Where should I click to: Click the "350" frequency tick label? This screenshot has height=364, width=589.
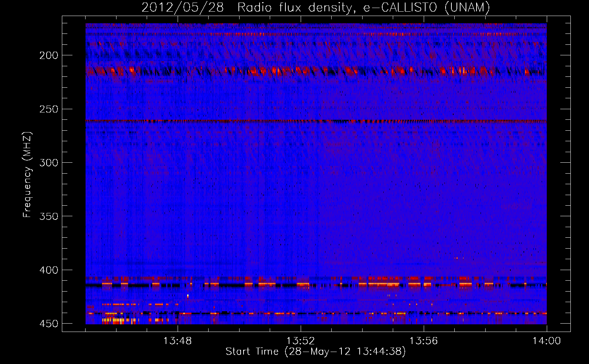pos(48,216)
